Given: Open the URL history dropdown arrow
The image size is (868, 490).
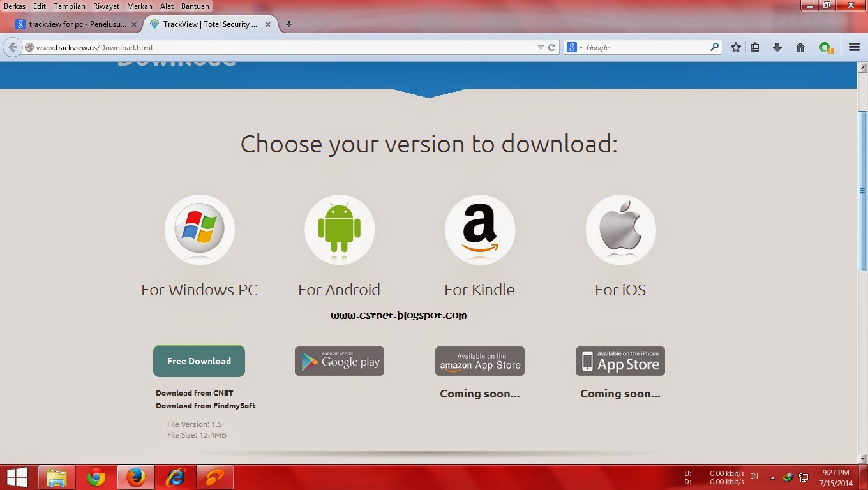Looking at the screenshot, I should click(541, 47).
